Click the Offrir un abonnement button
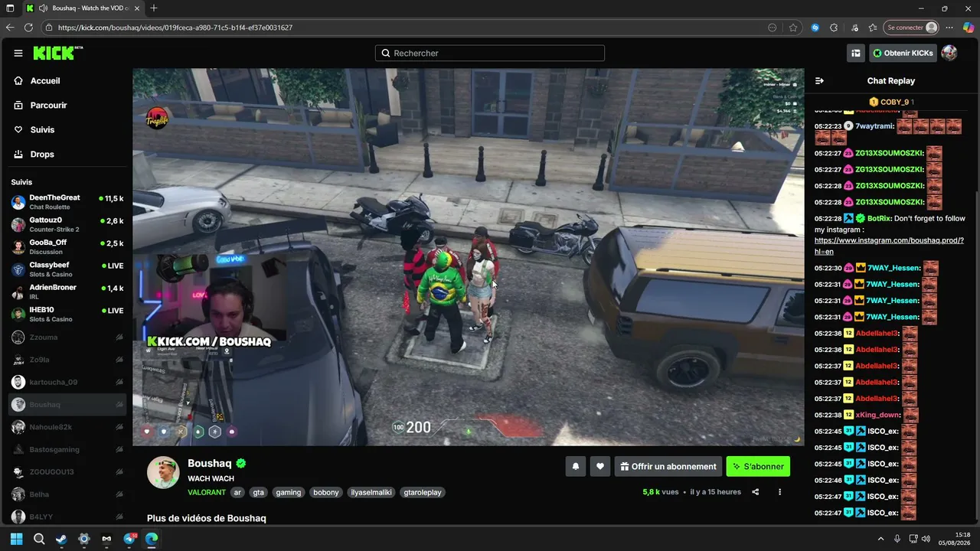 pos(668,467)
